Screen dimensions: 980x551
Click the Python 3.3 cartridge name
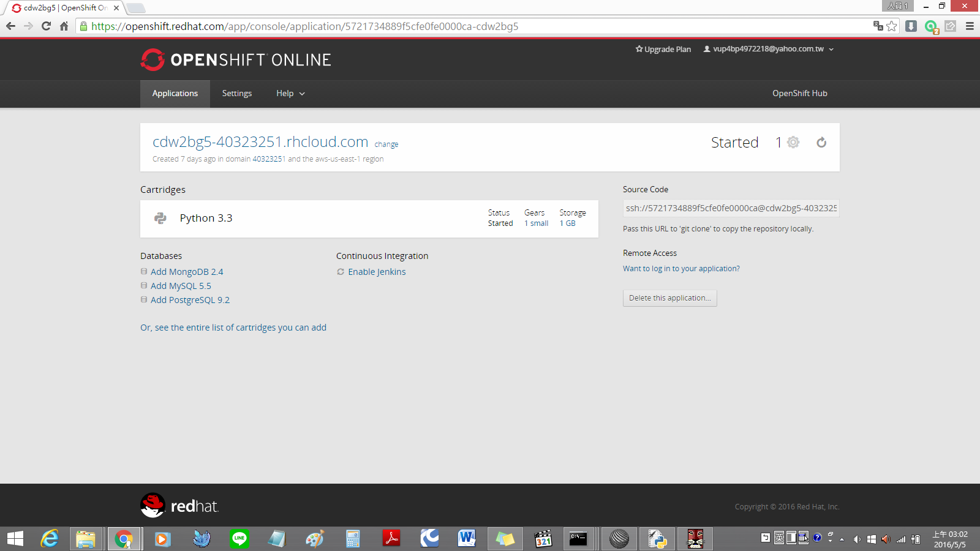(206, 218)
